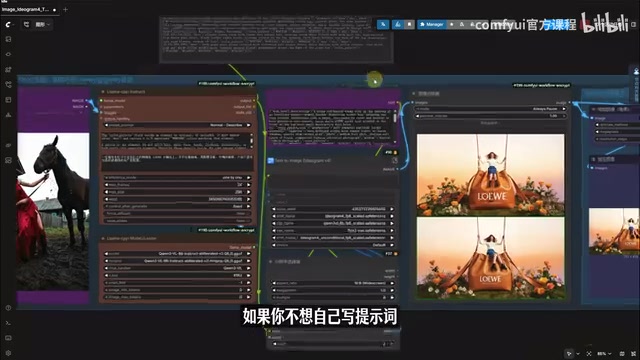Screen dimensions: 640x360
Task: Collapse the Llama-cpp Instruct node via title dot
Action: click(103, 92)
